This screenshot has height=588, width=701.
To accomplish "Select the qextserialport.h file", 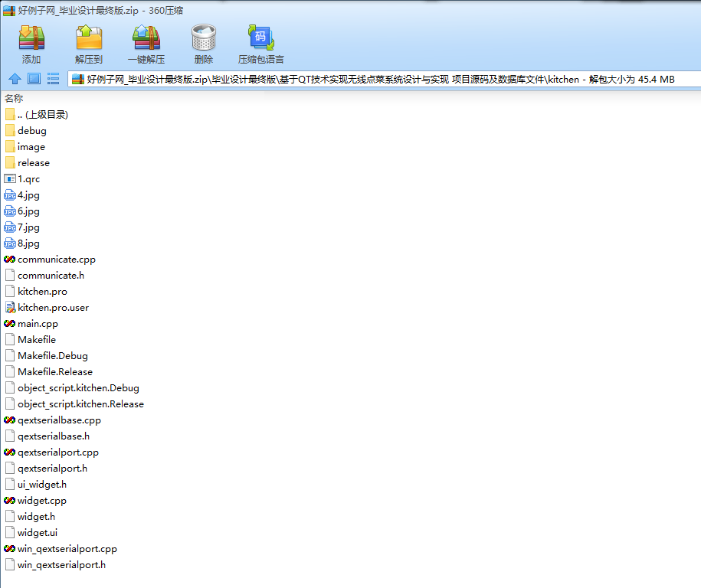I will 46,469.
